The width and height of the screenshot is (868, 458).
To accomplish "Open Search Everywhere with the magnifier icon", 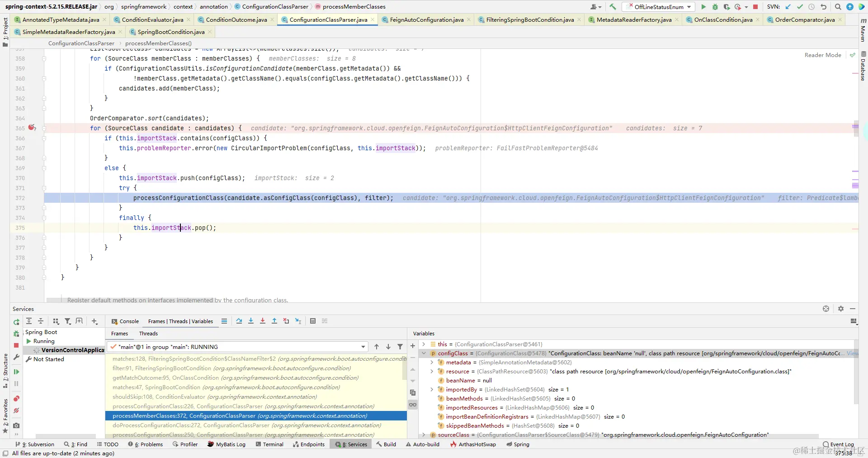I will coord(838,7).
